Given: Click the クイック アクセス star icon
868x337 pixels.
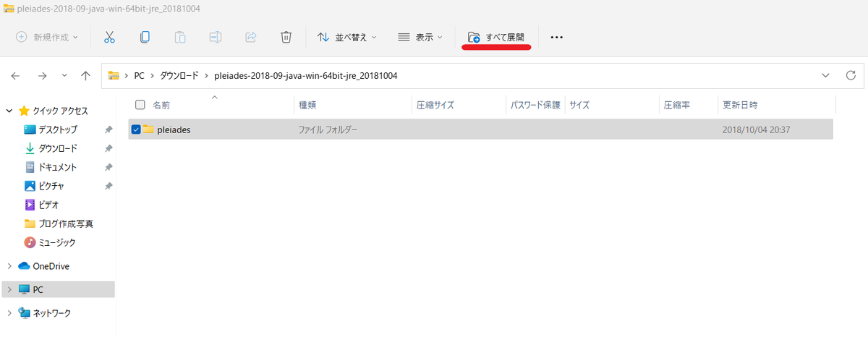Looking at the screenshot, I should coord(24,111).
